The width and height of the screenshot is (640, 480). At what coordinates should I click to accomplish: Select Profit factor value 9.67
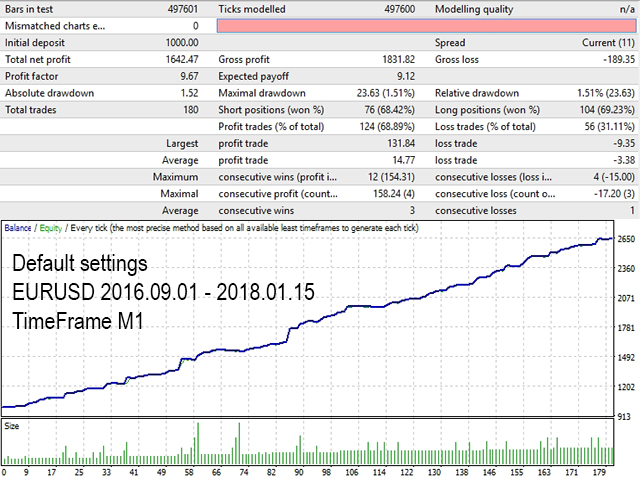[x=189, y=76]
